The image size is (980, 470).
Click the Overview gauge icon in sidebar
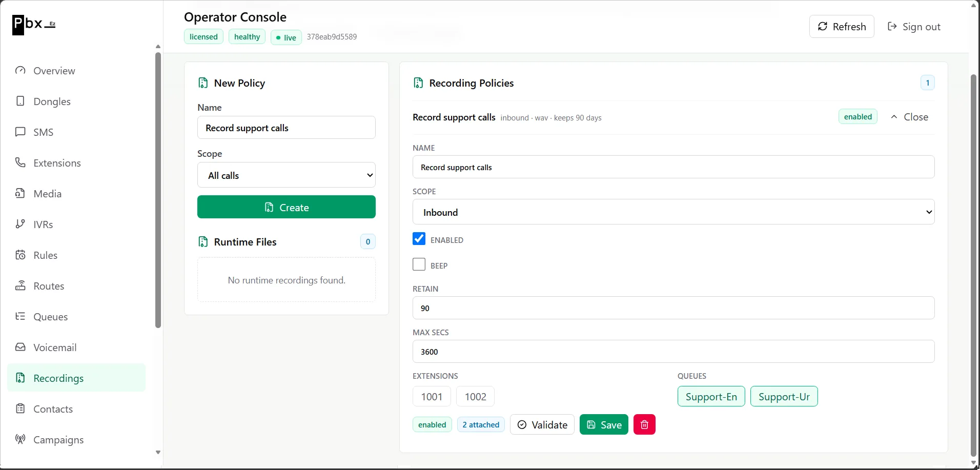pos(21,70)
